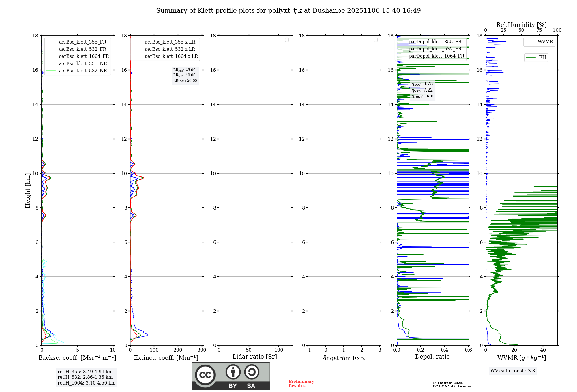This screenshot has width=577, height=392.
Task: Click the LR355 lidar ratio values box
Action: point(185,75)
